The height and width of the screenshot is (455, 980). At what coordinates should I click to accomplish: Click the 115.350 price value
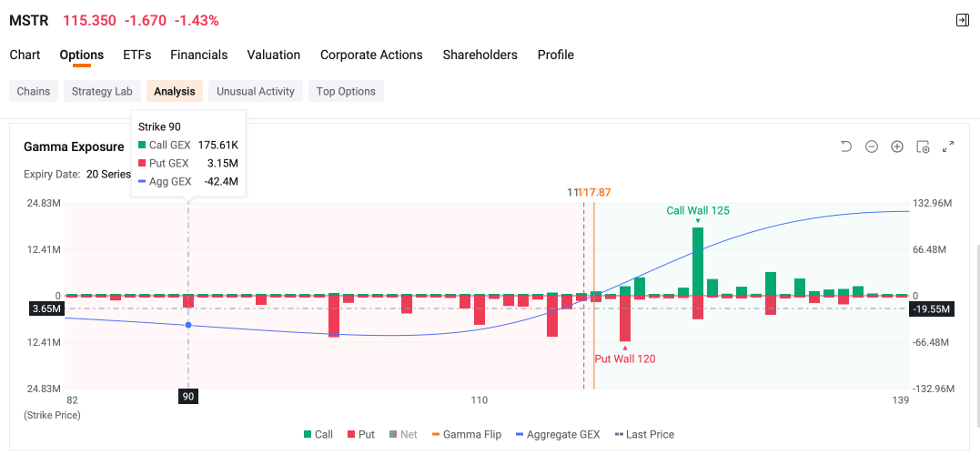[89, 21]
